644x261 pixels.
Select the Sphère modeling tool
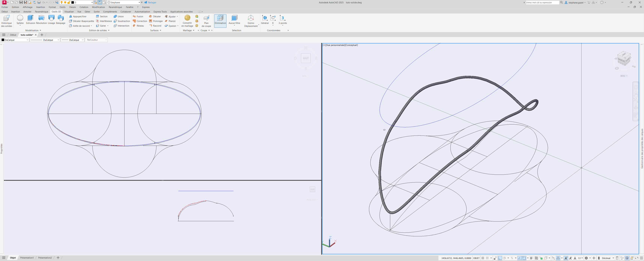click(20, 18)
